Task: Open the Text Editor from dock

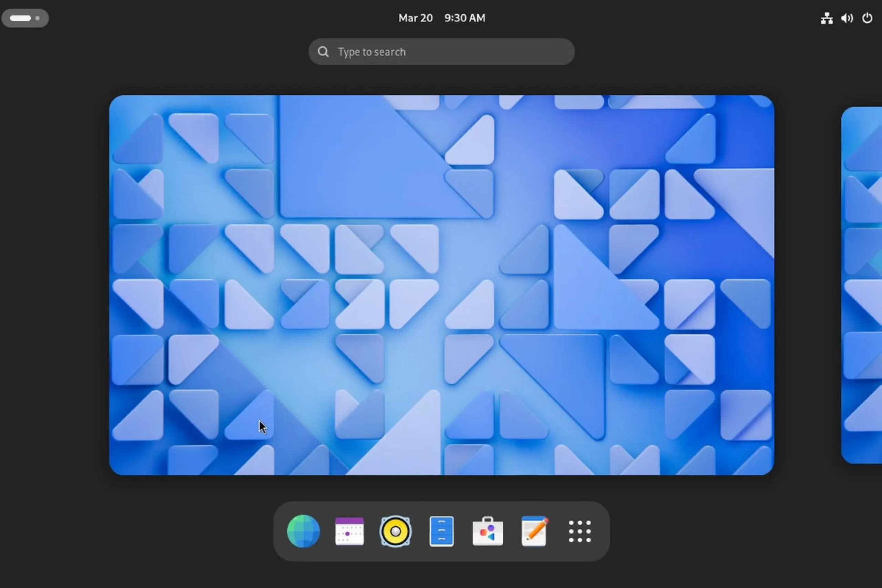Action: (534, 531)
